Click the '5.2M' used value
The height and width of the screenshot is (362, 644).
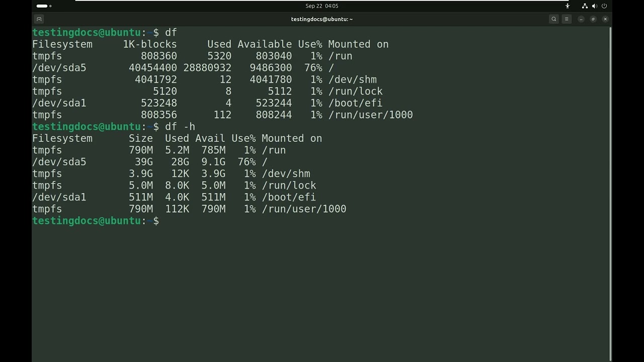point(177,150)
